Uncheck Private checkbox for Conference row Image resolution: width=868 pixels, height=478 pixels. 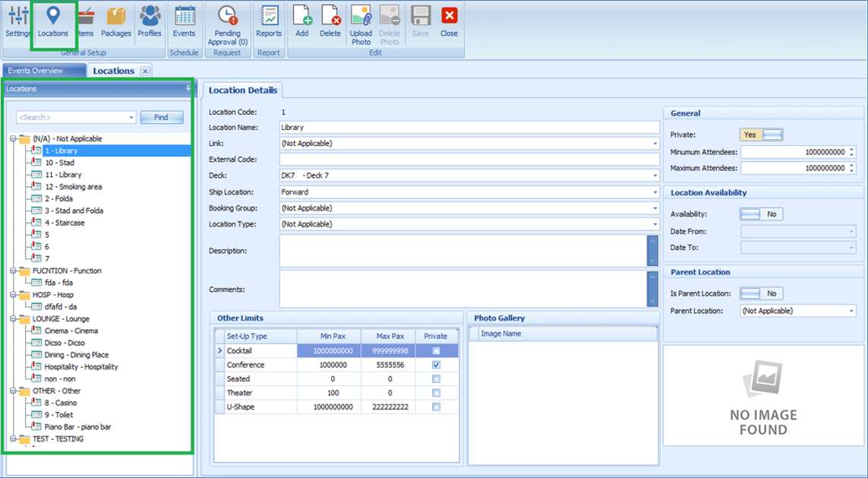tap(436, 365)
